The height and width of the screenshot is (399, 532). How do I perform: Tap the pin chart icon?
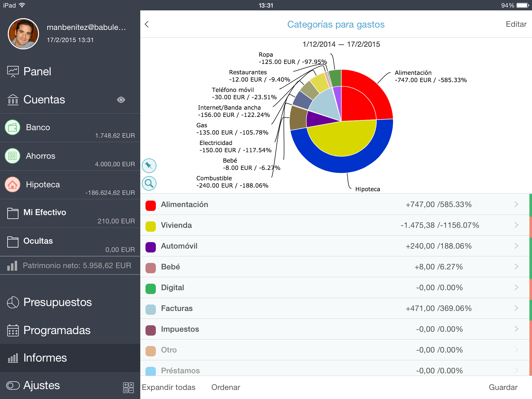pos(149,166)
